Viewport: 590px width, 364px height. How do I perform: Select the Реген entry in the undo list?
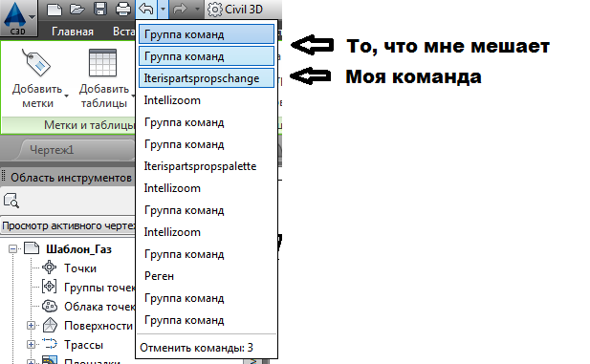(207, 276)
